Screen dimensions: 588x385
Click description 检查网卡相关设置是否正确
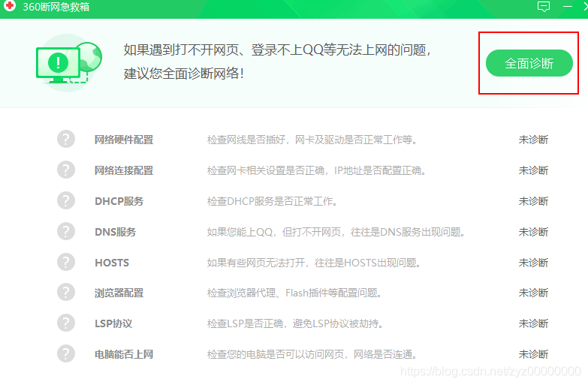tap(316, 170)
